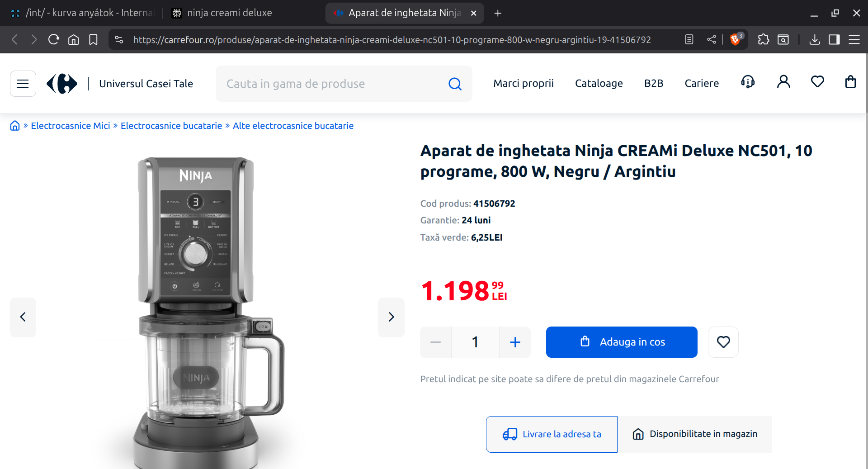Viewport: 868px width, 469px height.
Task: Click the product code 41506792
Action: click(x=494, y=204)
